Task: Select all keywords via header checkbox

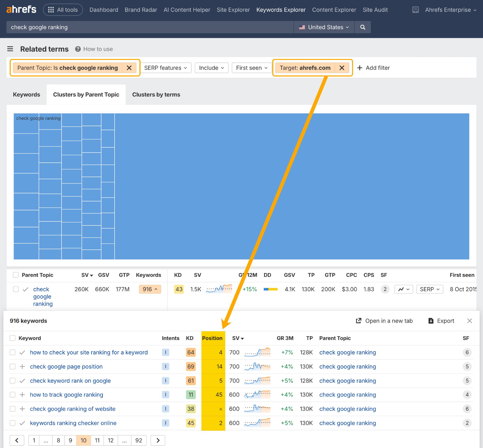Action: [12, 338]
